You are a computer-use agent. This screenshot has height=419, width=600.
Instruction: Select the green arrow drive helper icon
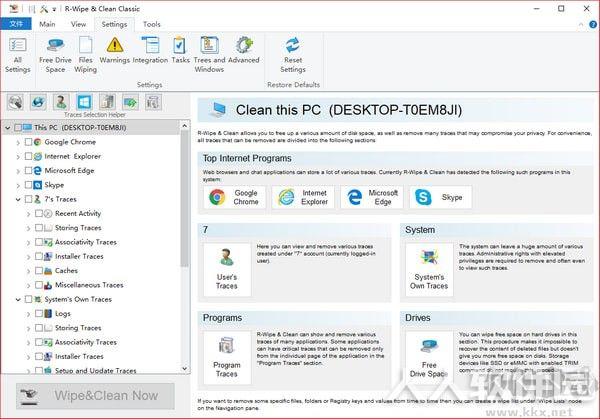coord(130,102)
